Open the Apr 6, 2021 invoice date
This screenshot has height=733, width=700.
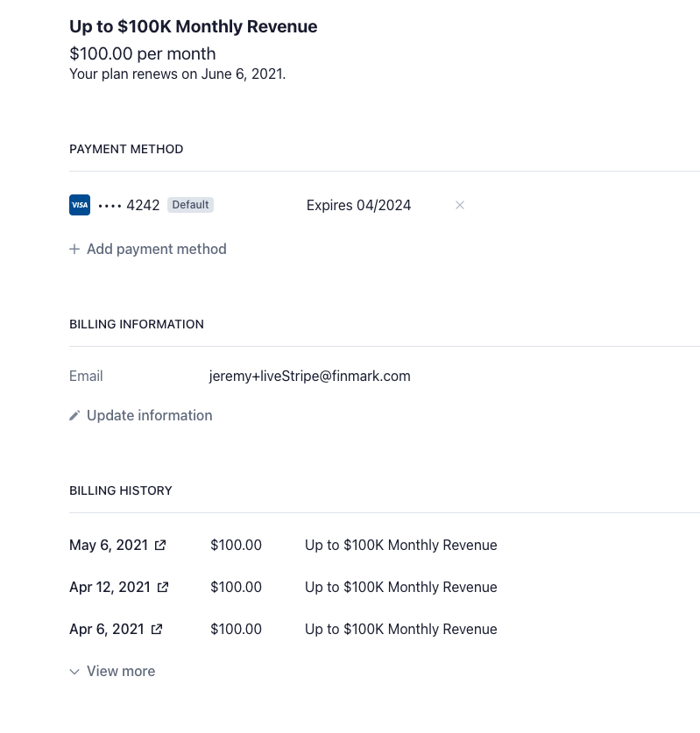click(x=106, y=630)
